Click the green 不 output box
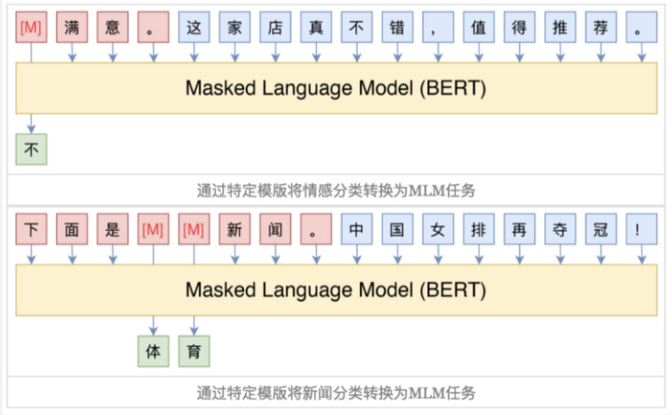This screenshot has width=672, height=415. 31,149
